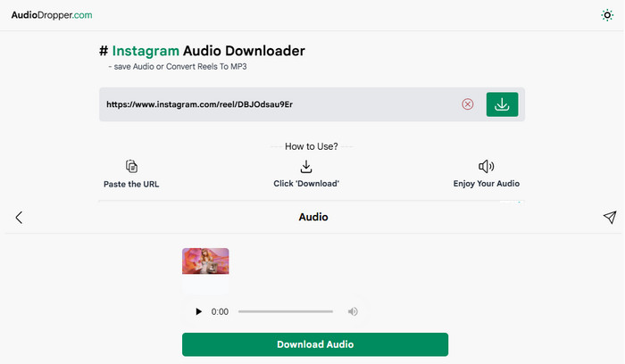Click the 'save Audio or Convert Reels To MP3' subtitle
The height and width of the screenshot is (364, 625).
point(178,67)
